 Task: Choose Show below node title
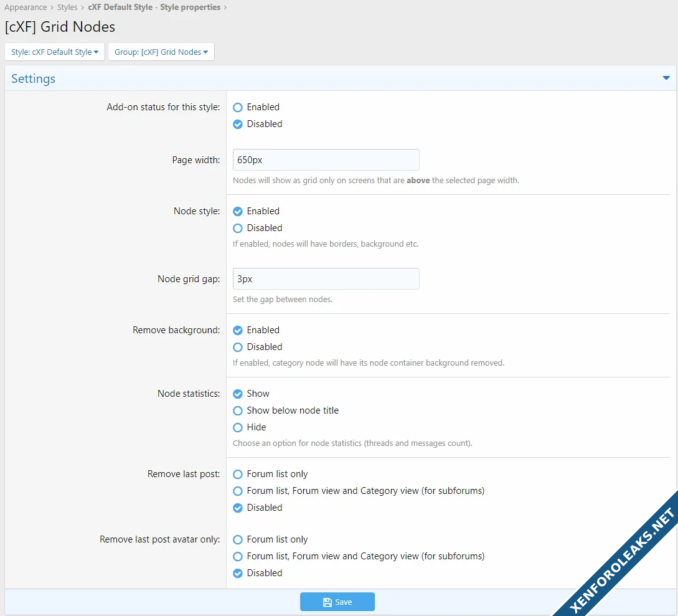[x=238, y=411]
